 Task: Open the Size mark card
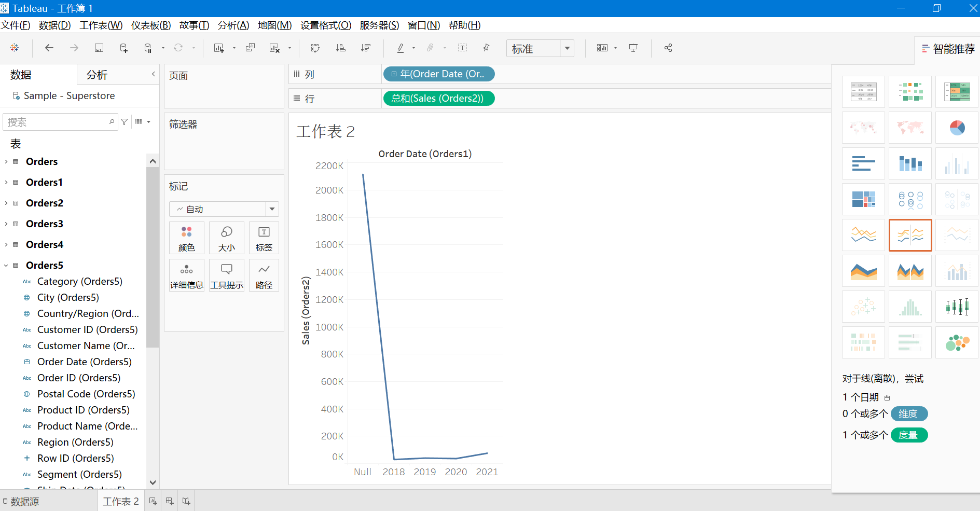[227, 238]
